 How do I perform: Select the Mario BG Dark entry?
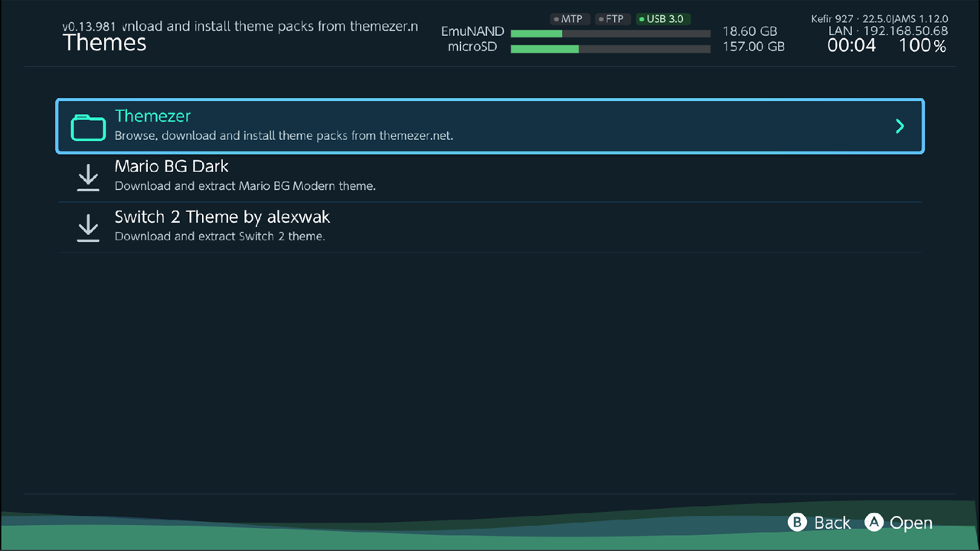[x=490, y=177]
